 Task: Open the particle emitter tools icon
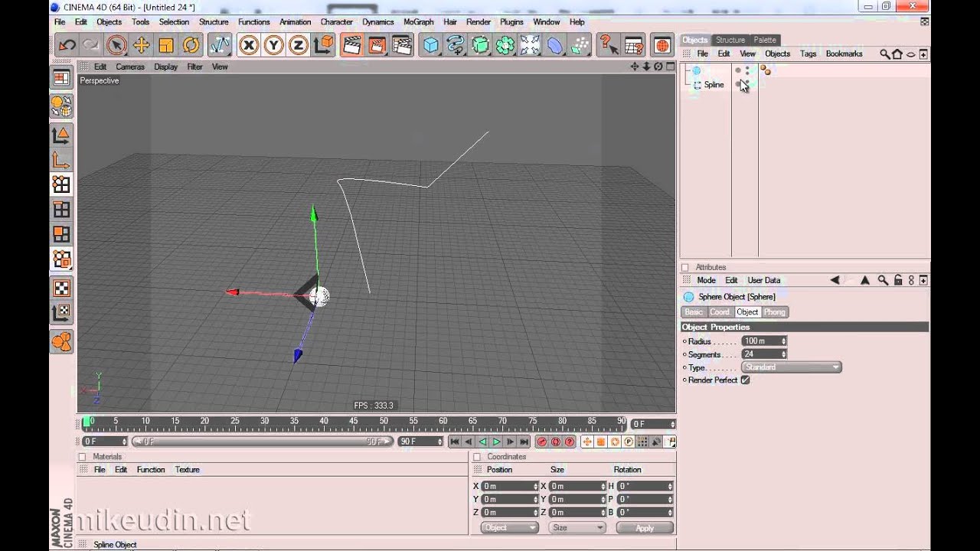[580, 45]
